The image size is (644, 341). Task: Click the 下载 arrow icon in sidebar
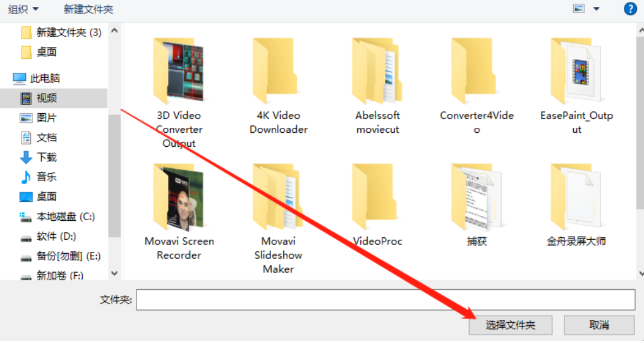(26, 157)
